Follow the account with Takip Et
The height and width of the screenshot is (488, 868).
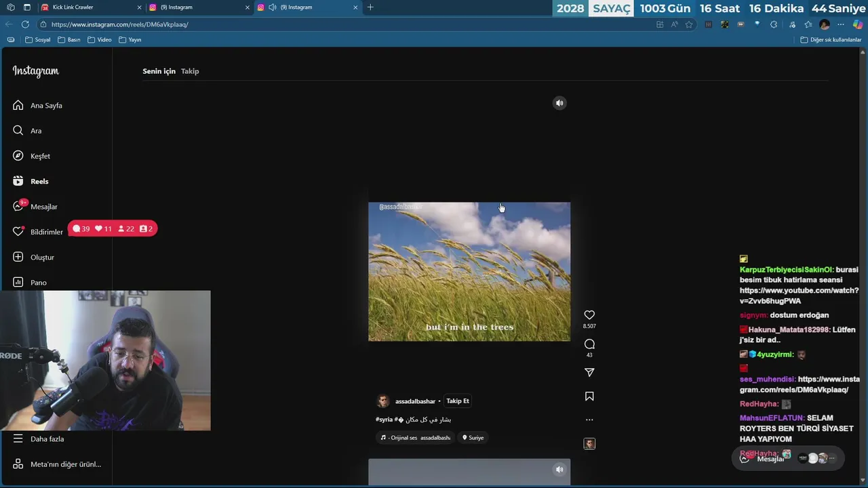coord(458,401)
